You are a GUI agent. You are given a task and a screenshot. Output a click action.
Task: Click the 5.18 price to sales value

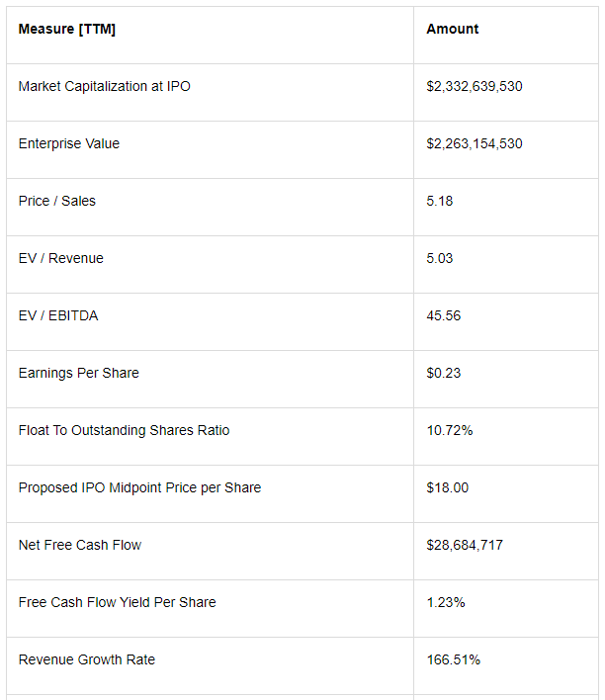pyautogui.click(x=440, y=201)
